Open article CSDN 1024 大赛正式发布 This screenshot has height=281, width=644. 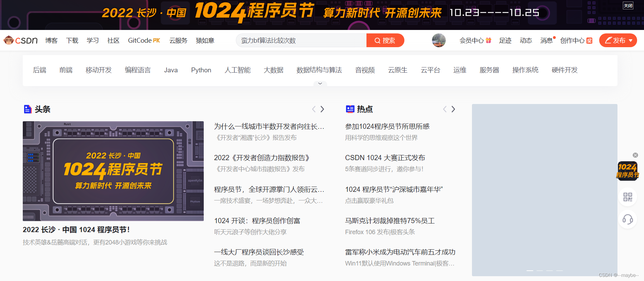pyautogui.click(x=385, y=158)
